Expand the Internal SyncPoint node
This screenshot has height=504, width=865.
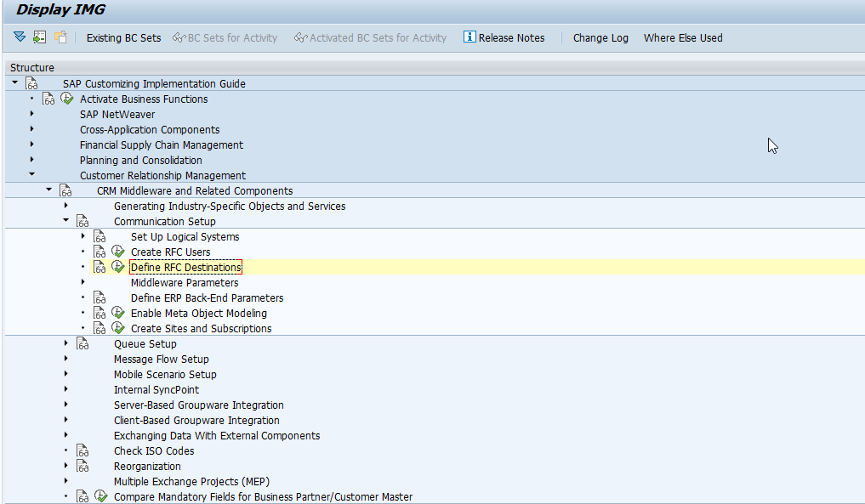click(66, 388)
